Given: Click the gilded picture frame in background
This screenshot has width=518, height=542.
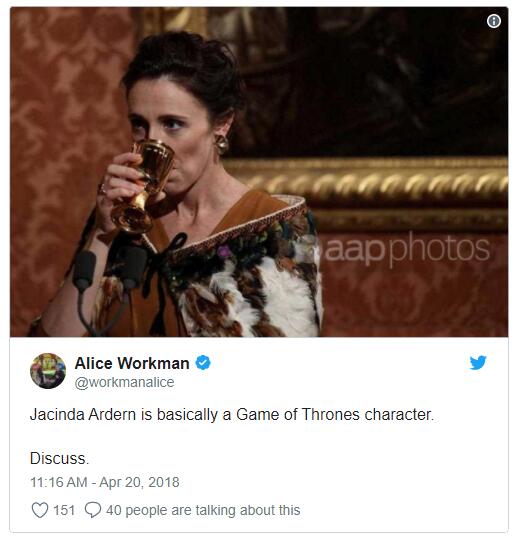Looking at the screenshot, I should [366, 183].
